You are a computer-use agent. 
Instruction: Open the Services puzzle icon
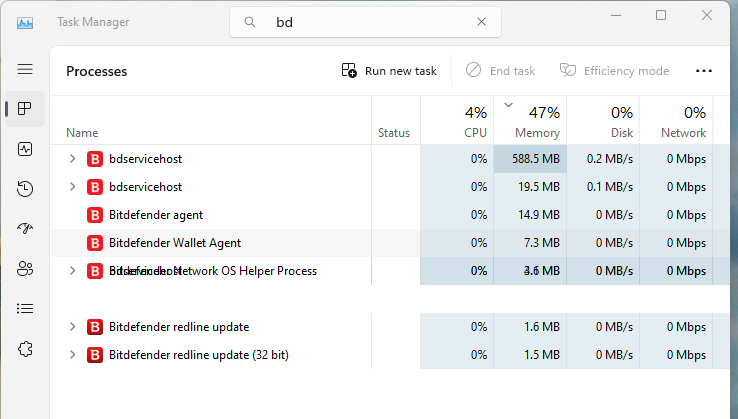pyautogui.click(x=26, y=349)
